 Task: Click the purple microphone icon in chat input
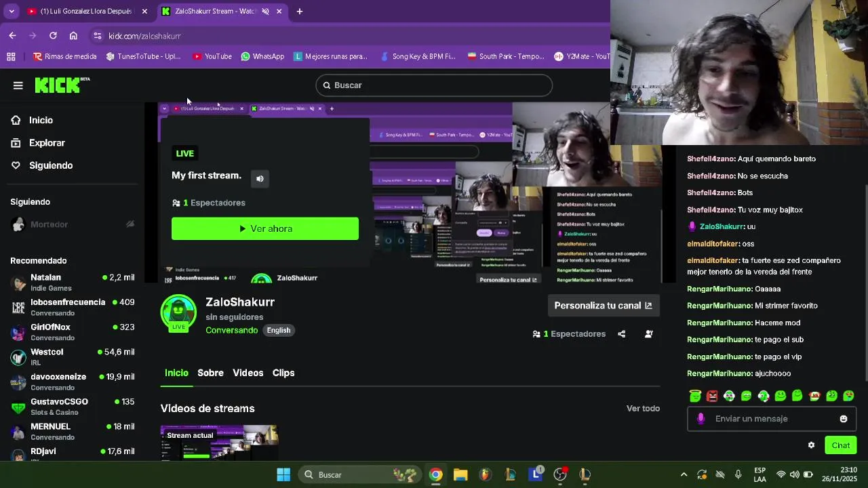coord(700,419)
